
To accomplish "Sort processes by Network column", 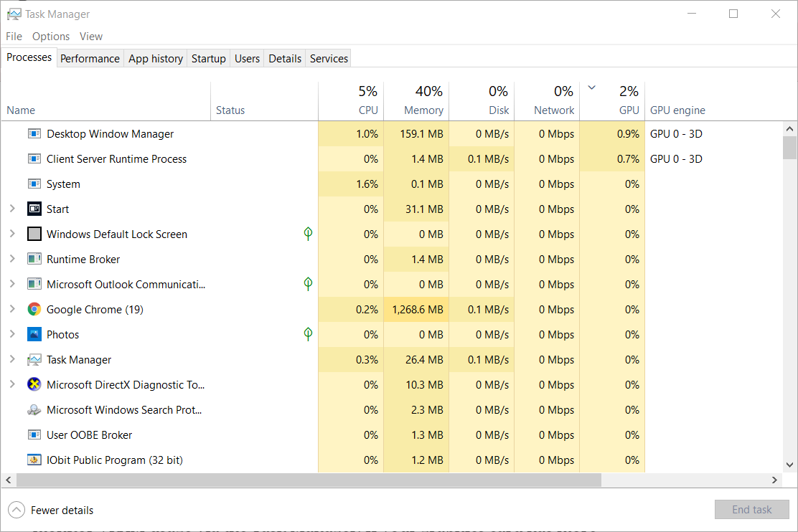I will click(x=547, y=101).
